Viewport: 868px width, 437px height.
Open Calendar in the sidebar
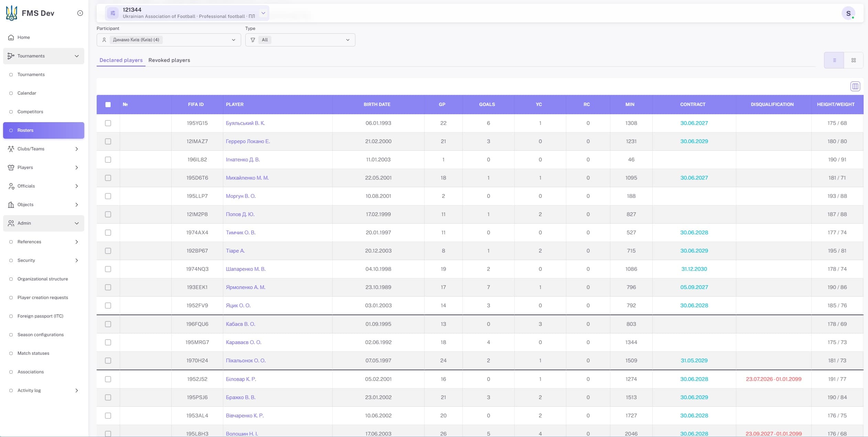point(27,93)
